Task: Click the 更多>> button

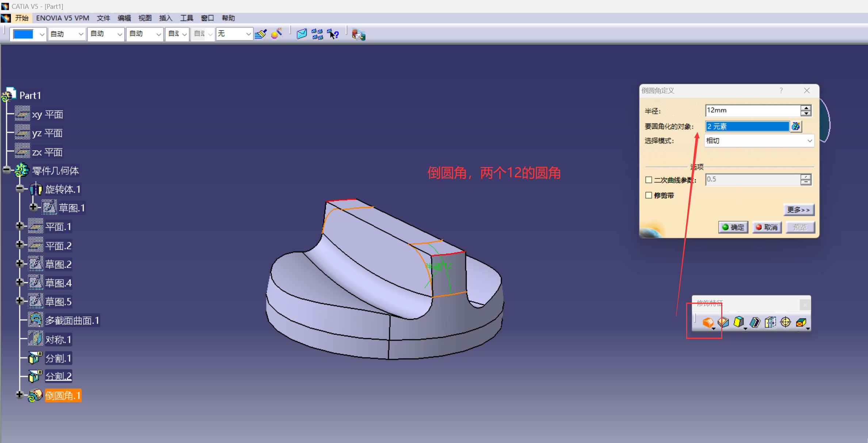Action: 798,210
